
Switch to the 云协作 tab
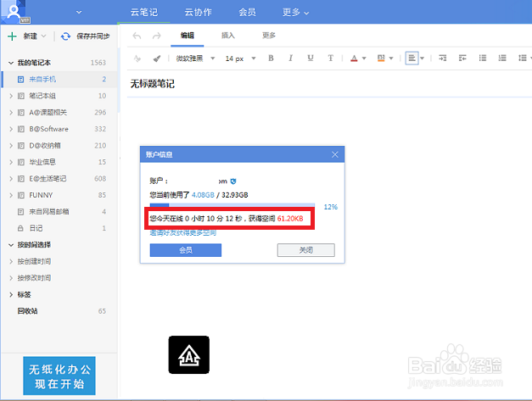[x=199, y=12]
